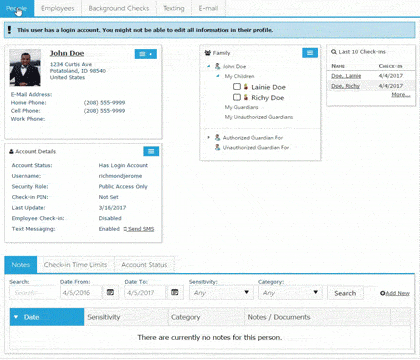Viewport: 420px width, 360px height.
Task: Switch to the Background Checks tab
Action: 119,8
